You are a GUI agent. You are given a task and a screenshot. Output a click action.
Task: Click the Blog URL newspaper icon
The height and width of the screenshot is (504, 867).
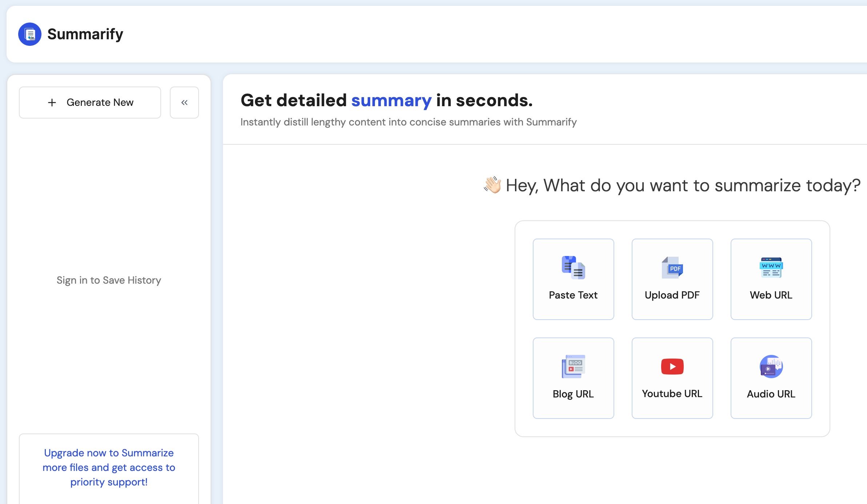[573, 367]
